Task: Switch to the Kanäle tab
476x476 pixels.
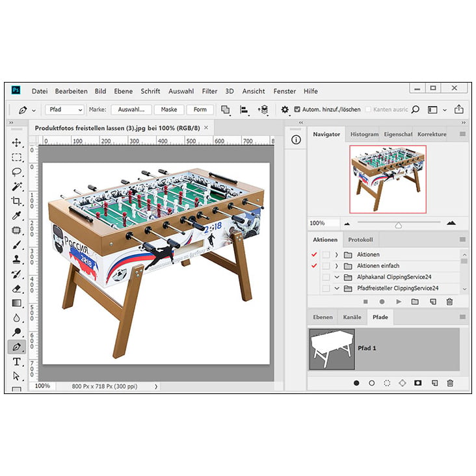Action: coord(352,317)
